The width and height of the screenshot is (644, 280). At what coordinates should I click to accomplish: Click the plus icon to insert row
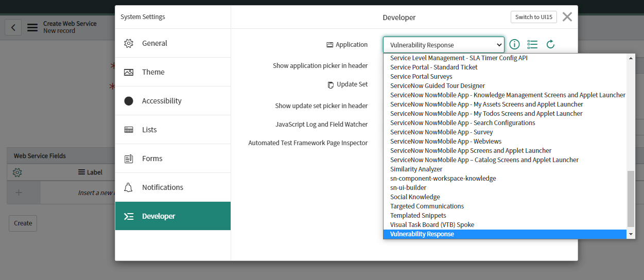(x=19, y=192)
